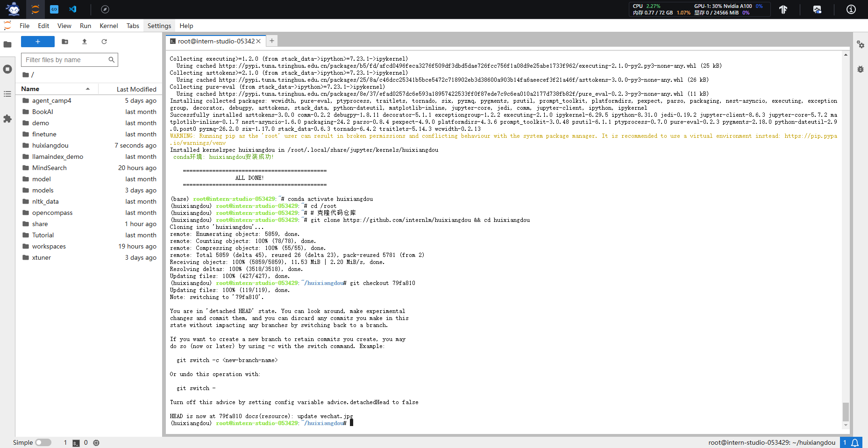The width and height of the screenshot is (868, 448).
Task: Select the huixiangdou folder
Action: click(89, 145)
